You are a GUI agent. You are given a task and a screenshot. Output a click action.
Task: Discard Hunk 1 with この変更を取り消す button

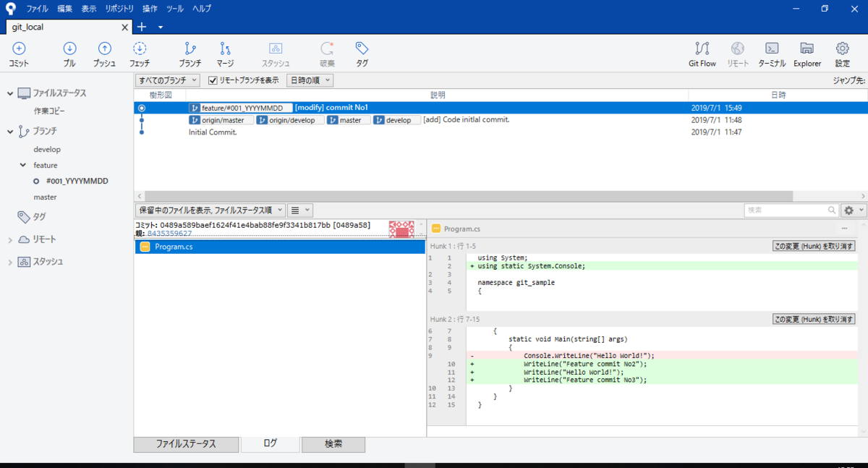[x=814, y=246]
